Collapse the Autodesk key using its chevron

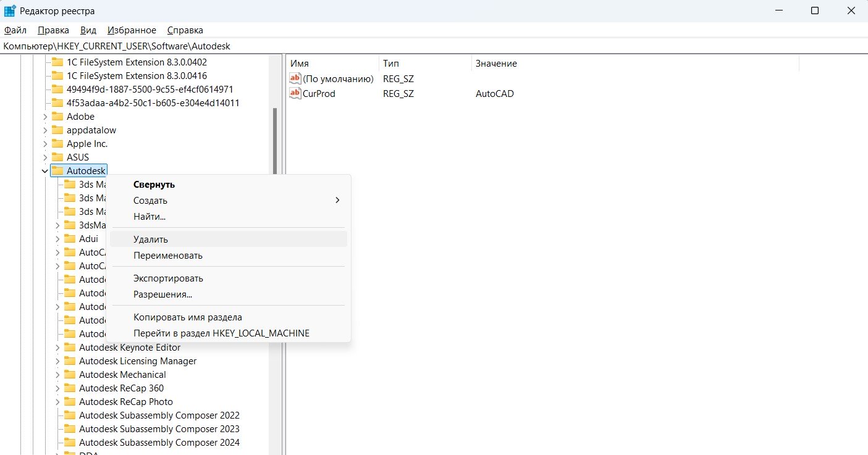[x=45, y=171]
